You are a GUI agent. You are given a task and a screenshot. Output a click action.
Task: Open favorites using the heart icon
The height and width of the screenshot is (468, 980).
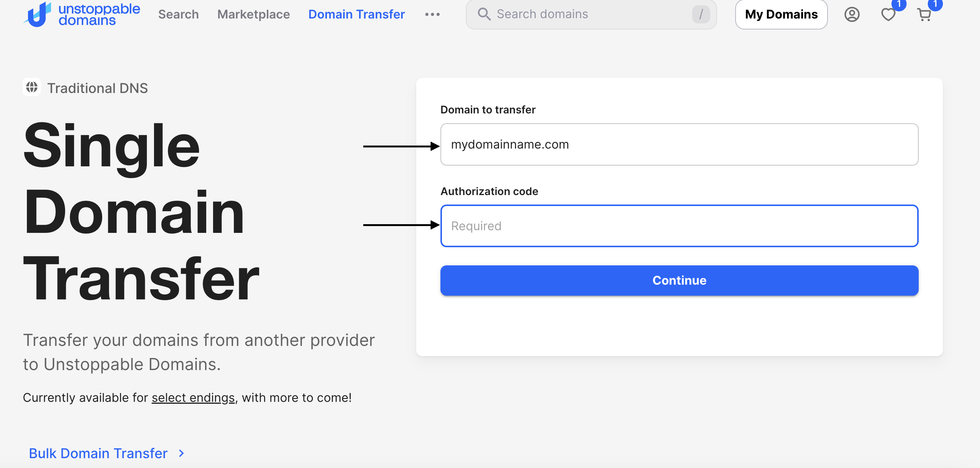[888, 14]
